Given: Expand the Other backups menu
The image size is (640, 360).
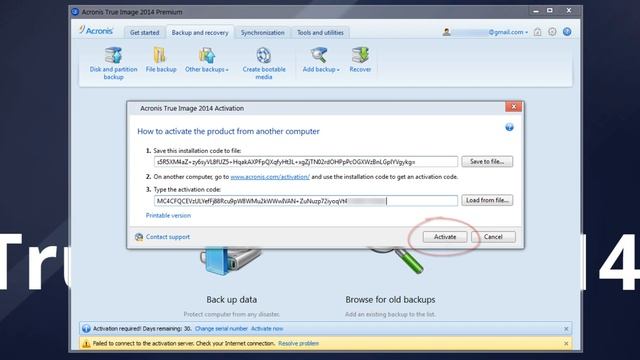Looking at the screenshot, I should click(207, 60).
